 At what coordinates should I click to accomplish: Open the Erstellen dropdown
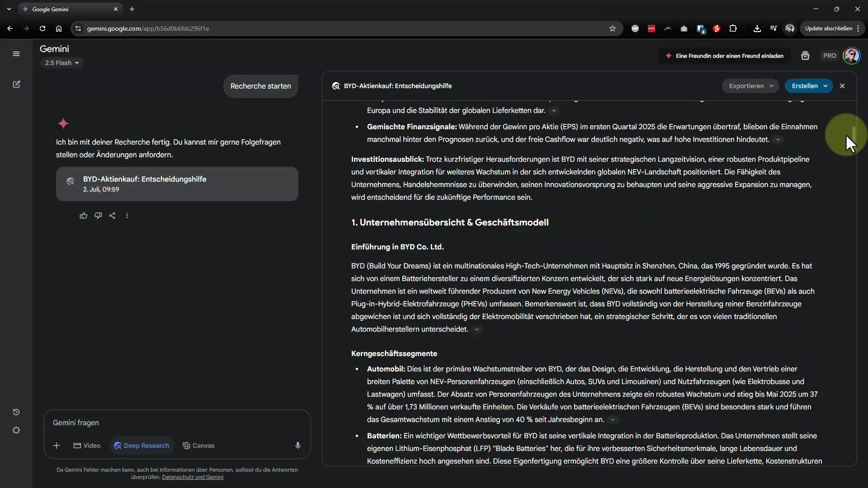(x=809, y=86)
